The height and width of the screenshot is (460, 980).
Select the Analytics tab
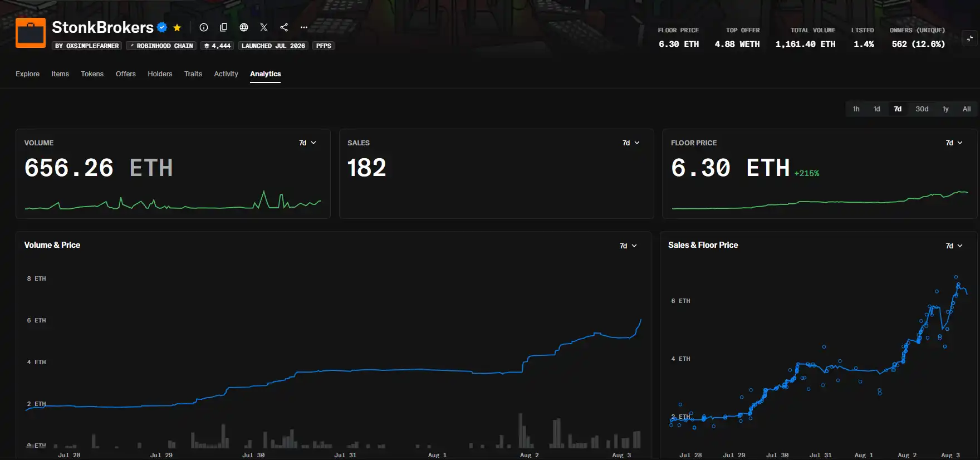coord(266,74)
